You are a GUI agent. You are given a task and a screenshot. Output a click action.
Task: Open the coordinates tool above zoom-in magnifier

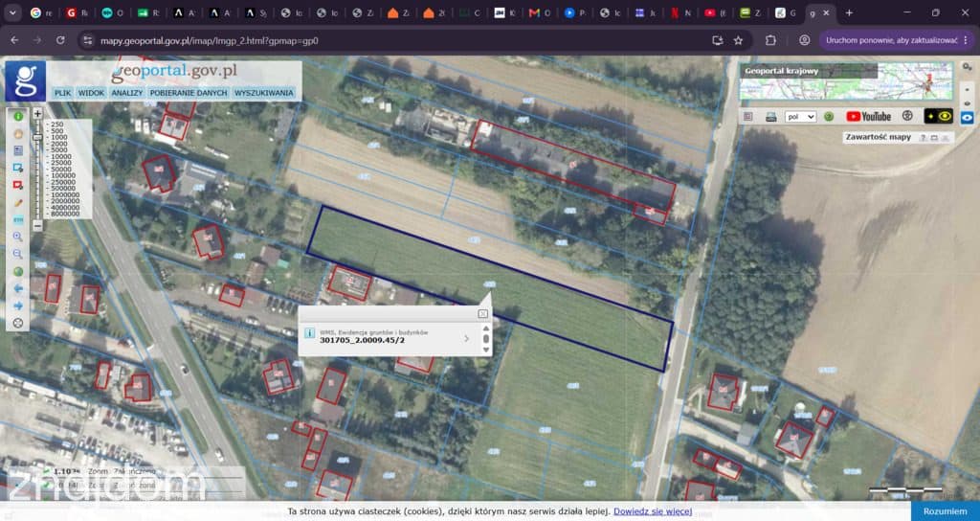click(x=18, y=220)
